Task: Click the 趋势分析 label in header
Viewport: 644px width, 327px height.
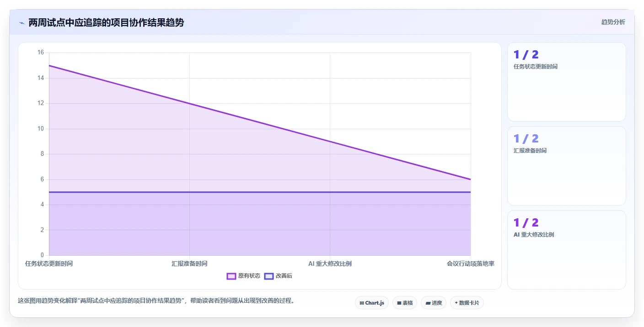Action: (613, 22)
